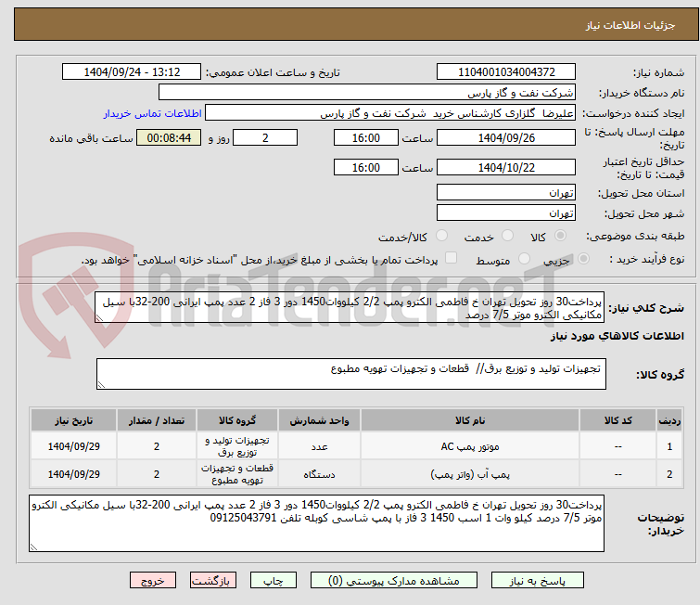700x605 pixels.
Task: Click the تجهیزات تولید و توزیع برق group cell
Action: (x=237, y=446)
